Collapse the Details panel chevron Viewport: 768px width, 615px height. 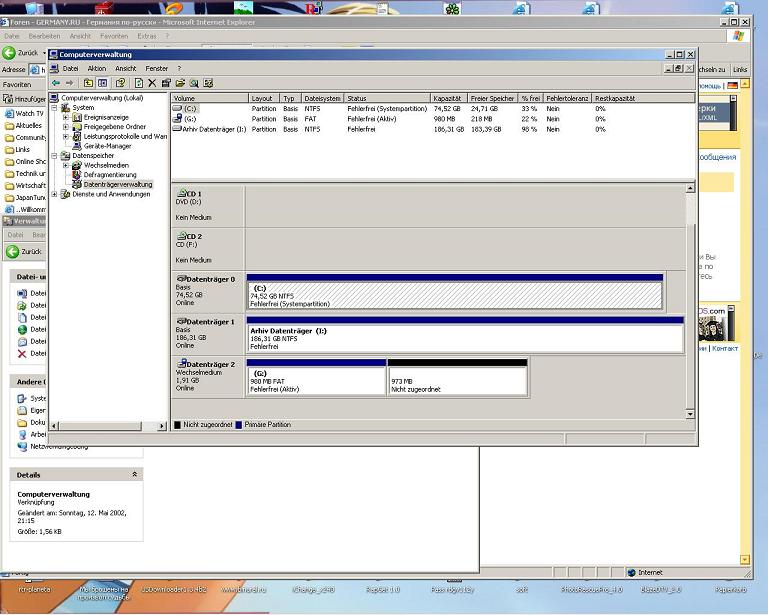point(134,475)
